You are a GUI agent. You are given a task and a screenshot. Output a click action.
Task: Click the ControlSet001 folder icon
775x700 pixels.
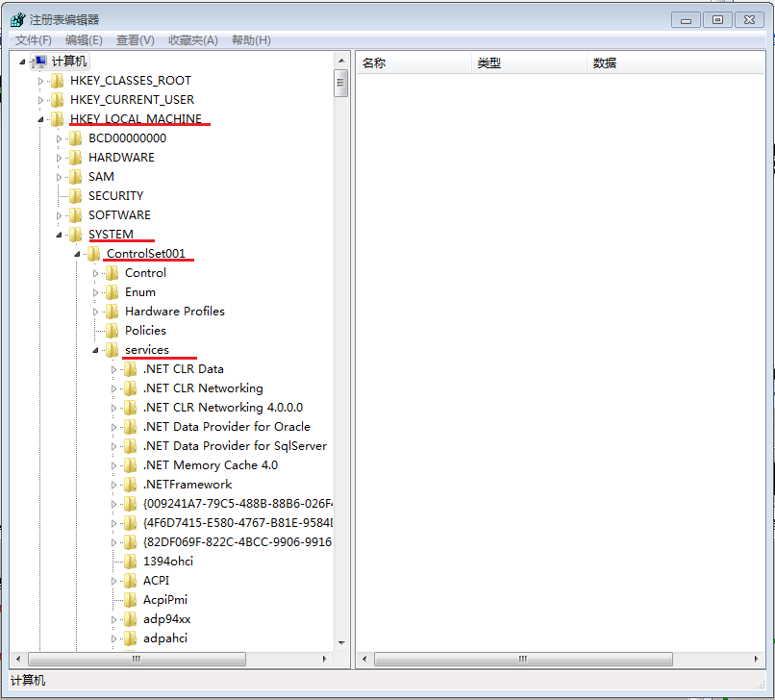94,254
